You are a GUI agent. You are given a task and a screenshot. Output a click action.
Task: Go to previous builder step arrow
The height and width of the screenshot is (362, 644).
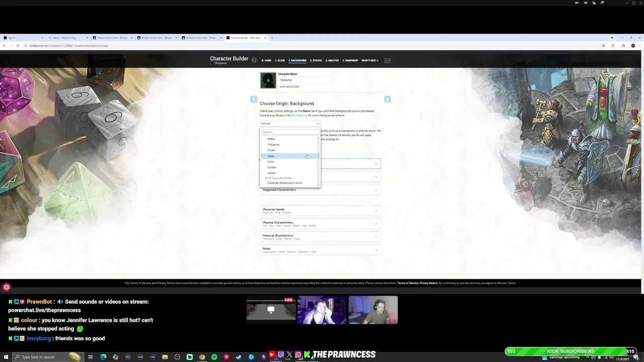254,99
